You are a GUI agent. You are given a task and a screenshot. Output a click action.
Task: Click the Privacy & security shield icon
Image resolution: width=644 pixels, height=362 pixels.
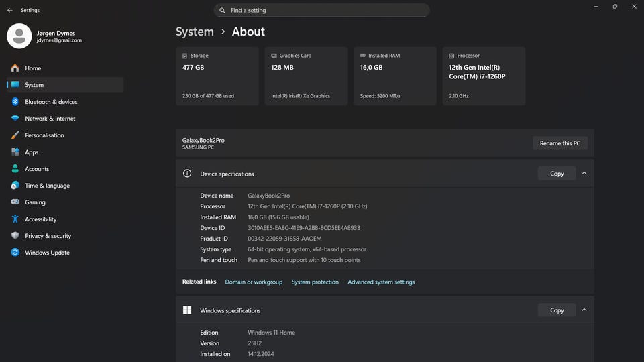(15, 236)
